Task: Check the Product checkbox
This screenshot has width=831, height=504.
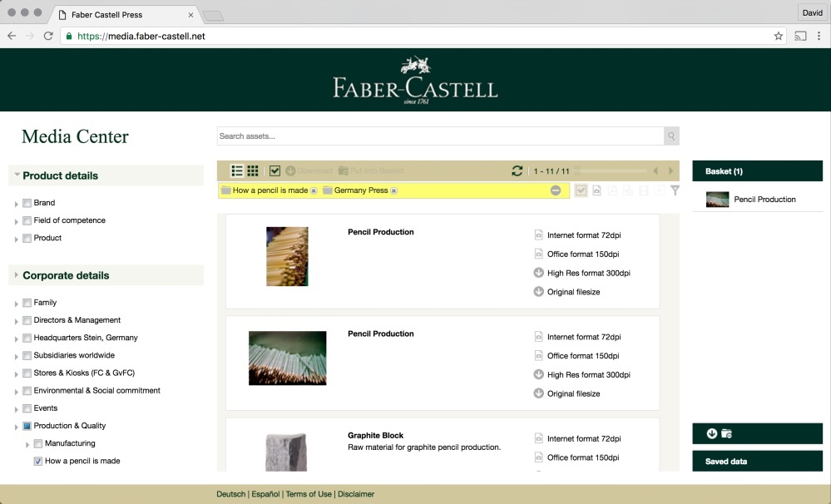Action: (x=27, y=238)
